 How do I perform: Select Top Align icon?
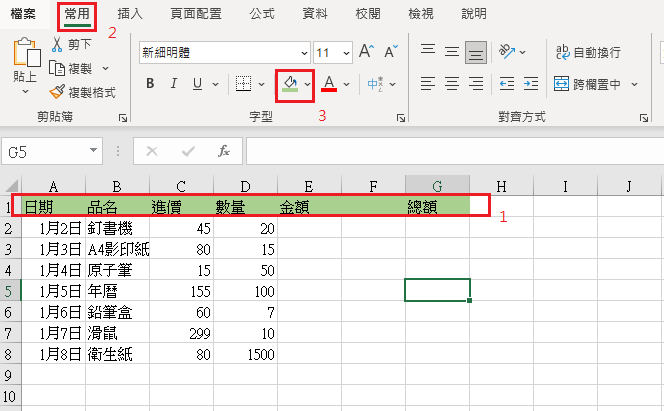tap(428, 51)
